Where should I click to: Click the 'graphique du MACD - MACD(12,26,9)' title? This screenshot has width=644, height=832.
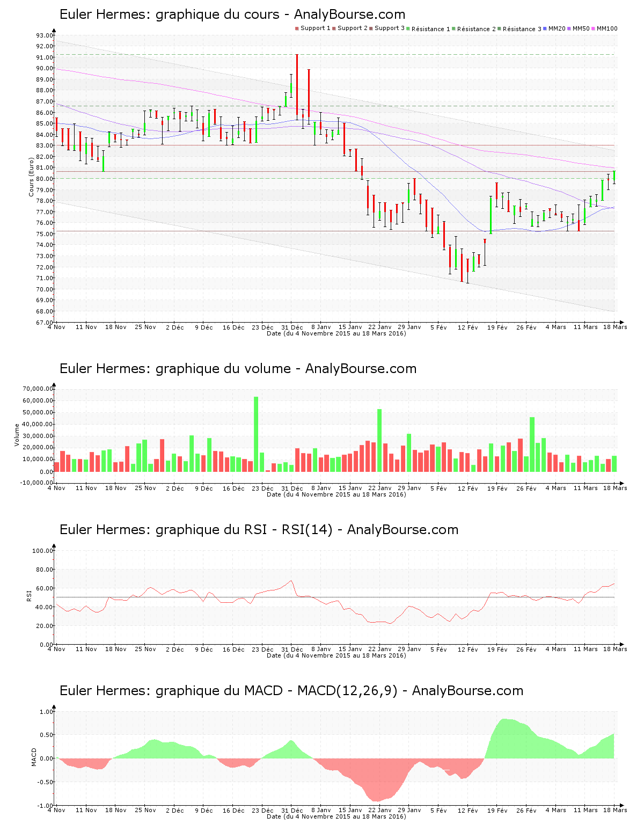(x=291, y=691)
